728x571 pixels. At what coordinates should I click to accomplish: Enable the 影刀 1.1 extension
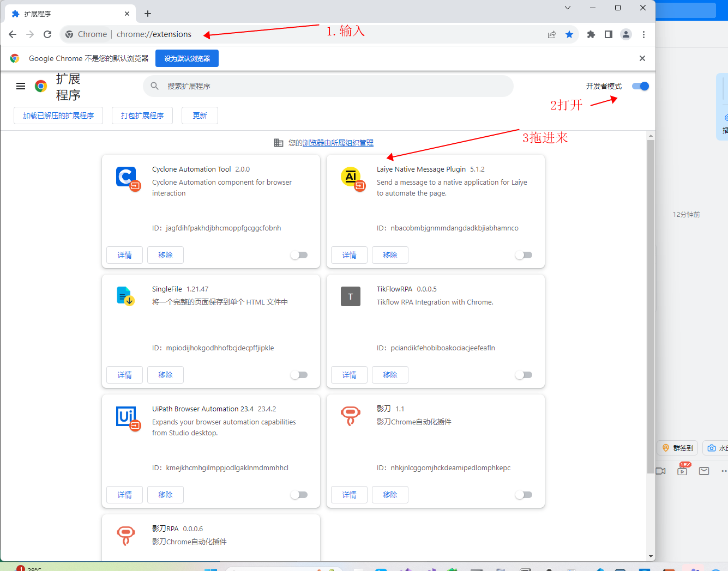click(524, 495)
